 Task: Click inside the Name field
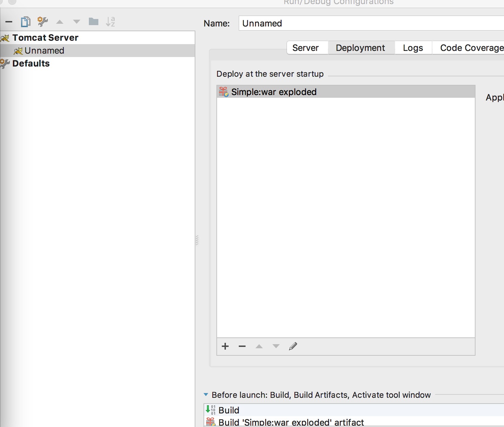coord(339,23)
